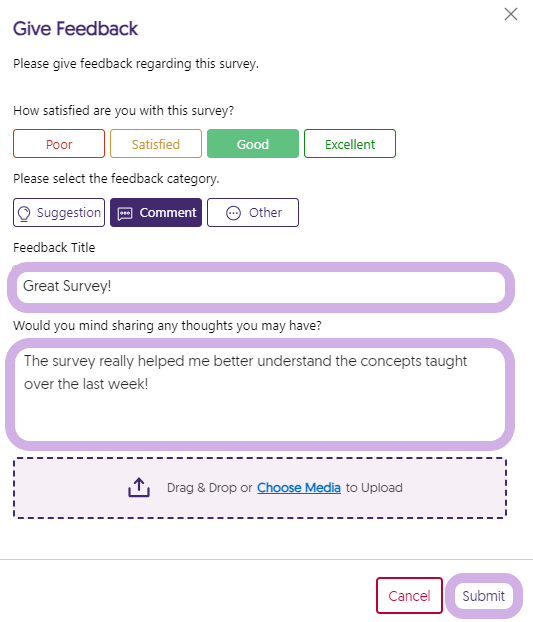Select the Good satisfaction rating
This screenshot has height=622, width=533.
253,144
